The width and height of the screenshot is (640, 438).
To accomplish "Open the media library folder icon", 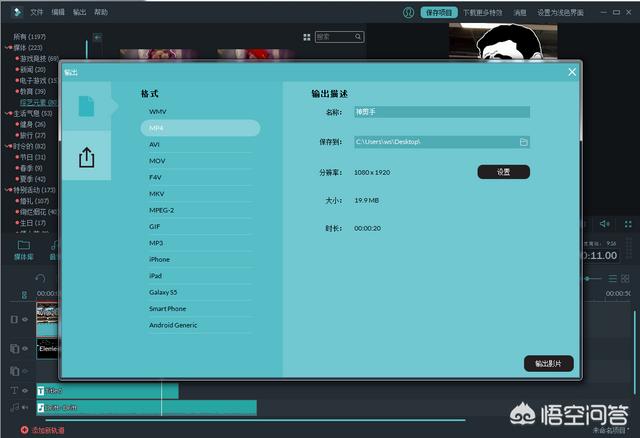I will (x=23, y=245).
